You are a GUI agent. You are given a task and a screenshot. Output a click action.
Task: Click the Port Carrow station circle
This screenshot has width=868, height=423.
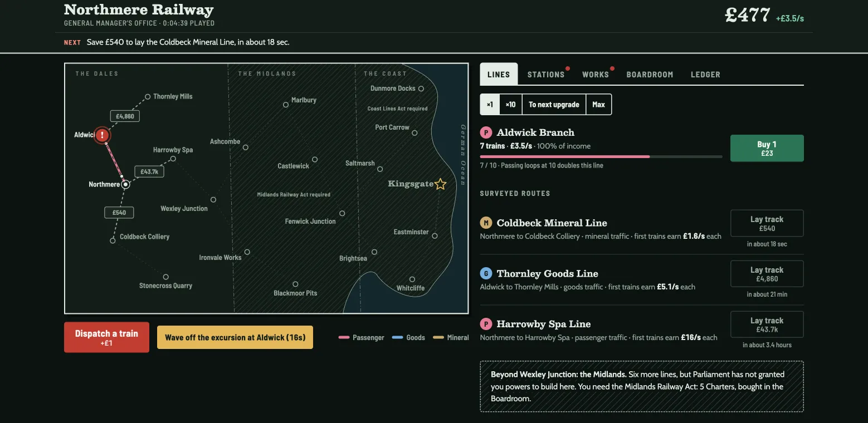pos(415,133)
